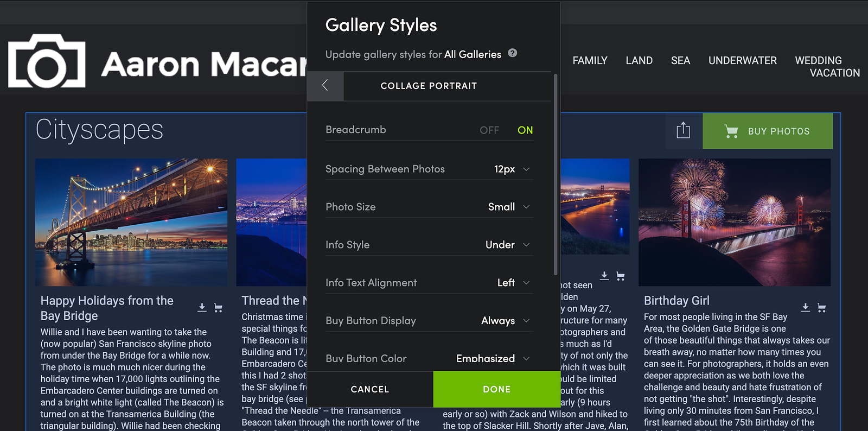Viewport: 868px width, 431px height.
Task: Turn Breadcrumb off
Action: [x=489, y=130]
